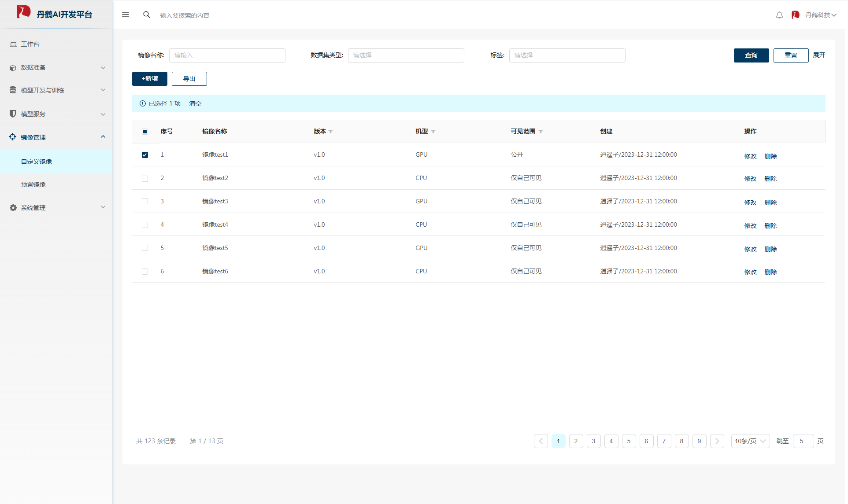Image resolution: width=848 pixels, height=504 pixels.
Task: Click the 机型 column filter icon
Action: click(433, 132)
